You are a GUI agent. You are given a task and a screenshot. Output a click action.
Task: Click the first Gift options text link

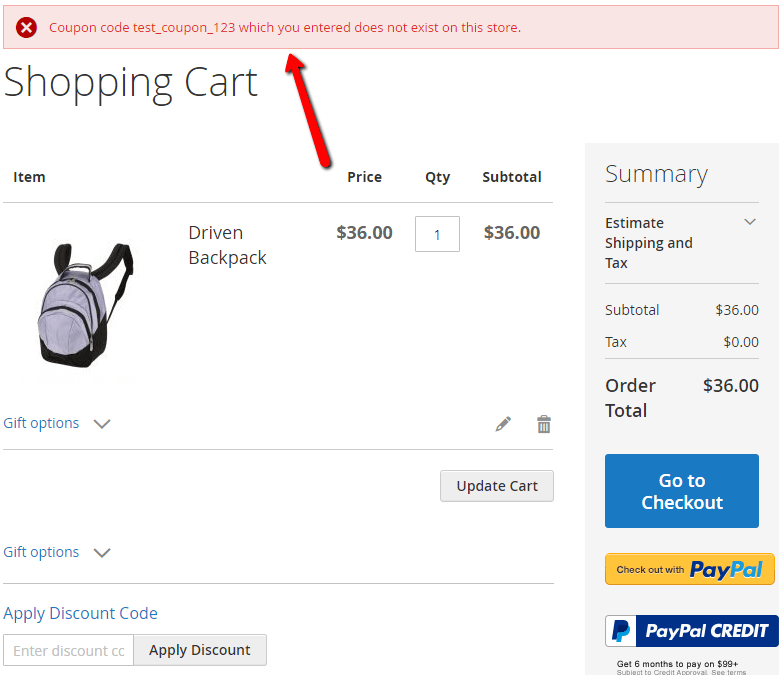41,423
